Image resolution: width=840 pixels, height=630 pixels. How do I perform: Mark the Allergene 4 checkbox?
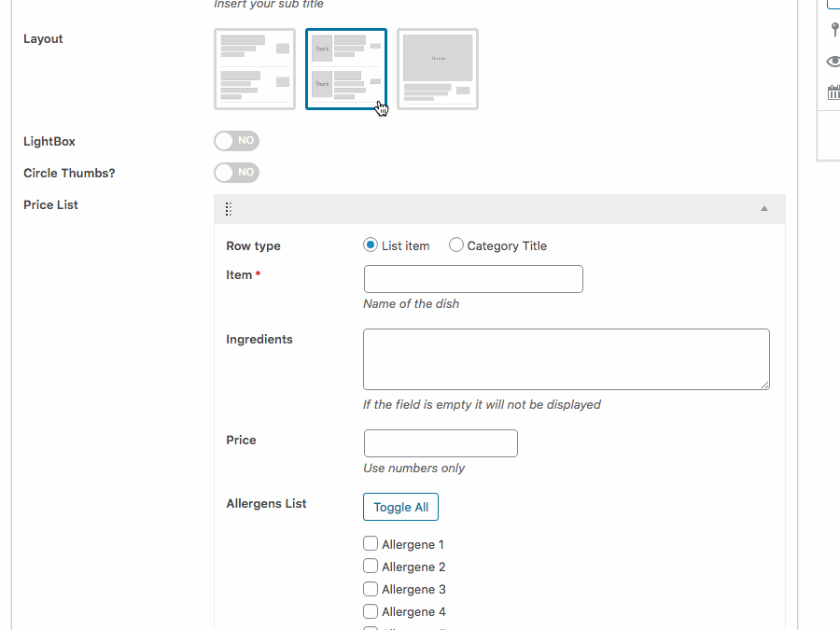tap(371, 611)
